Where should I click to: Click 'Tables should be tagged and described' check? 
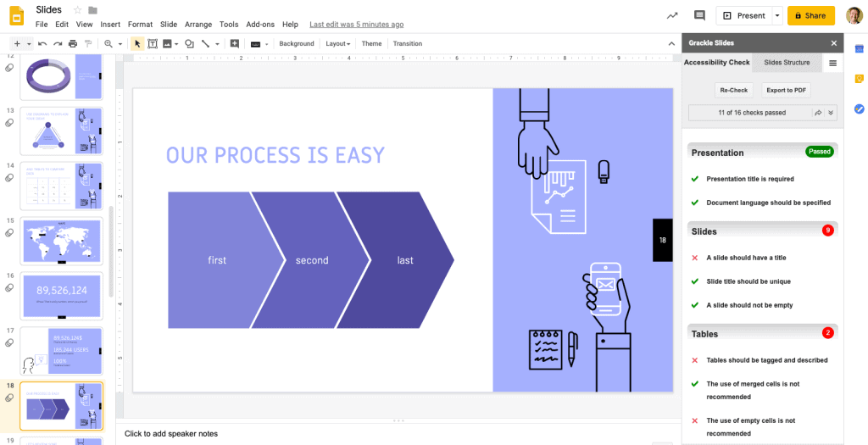[766, 360]
